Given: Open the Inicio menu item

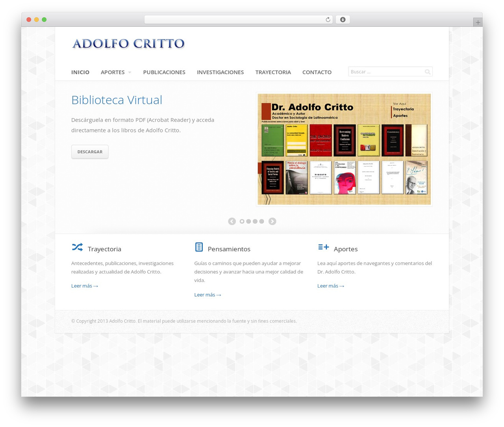Looking at the screenshot, I should pyautogui.click(x=80, y=72).
